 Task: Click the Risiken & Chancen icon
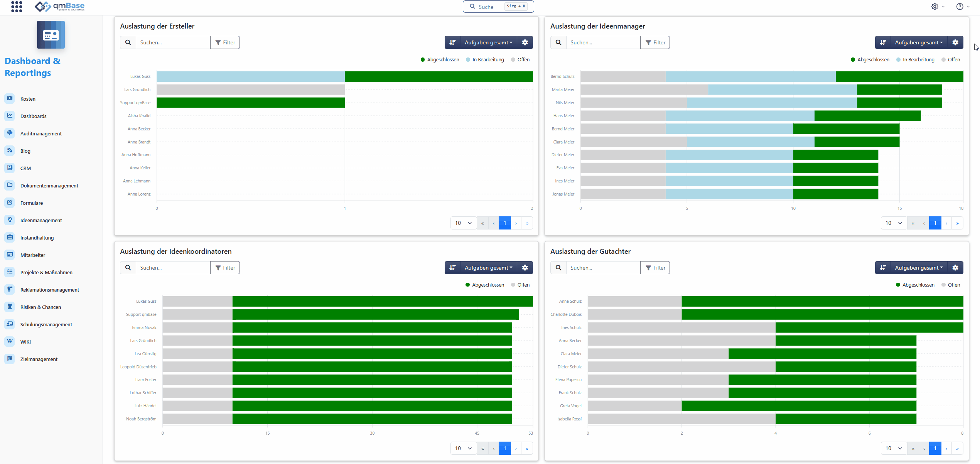pos(10,307)
